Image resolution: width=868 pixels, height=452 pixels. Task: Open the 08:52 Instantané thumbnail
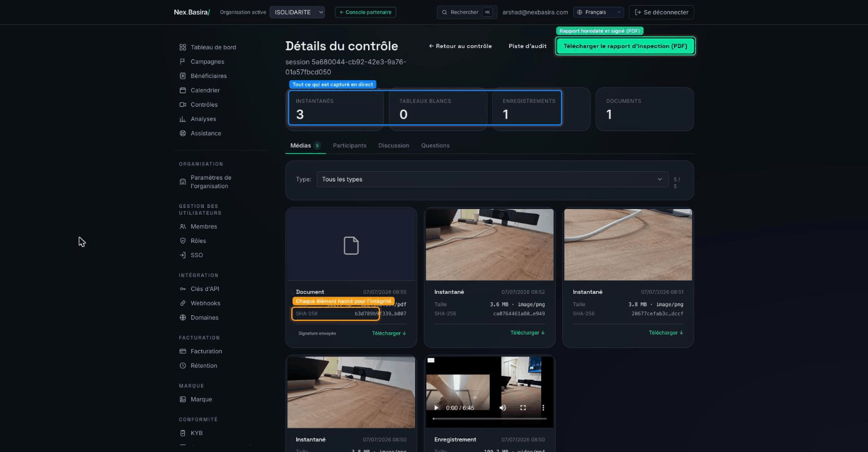point(490,245)
